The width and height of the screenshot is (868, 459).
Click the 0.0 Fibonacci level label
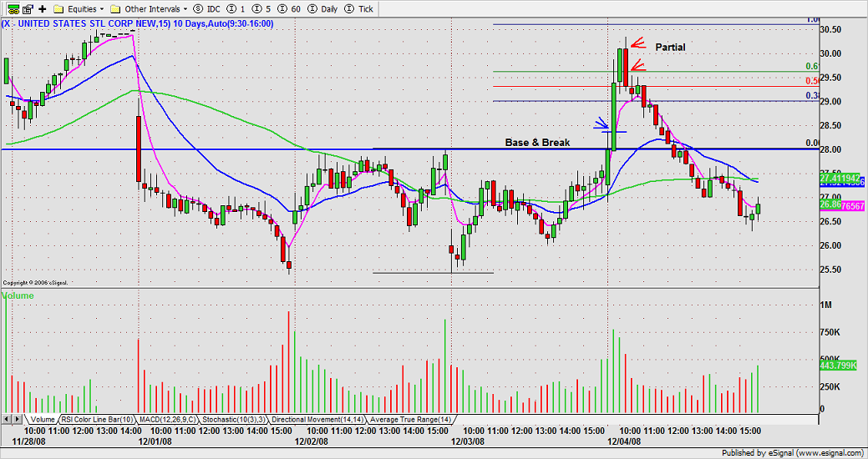tap(813, 144)
